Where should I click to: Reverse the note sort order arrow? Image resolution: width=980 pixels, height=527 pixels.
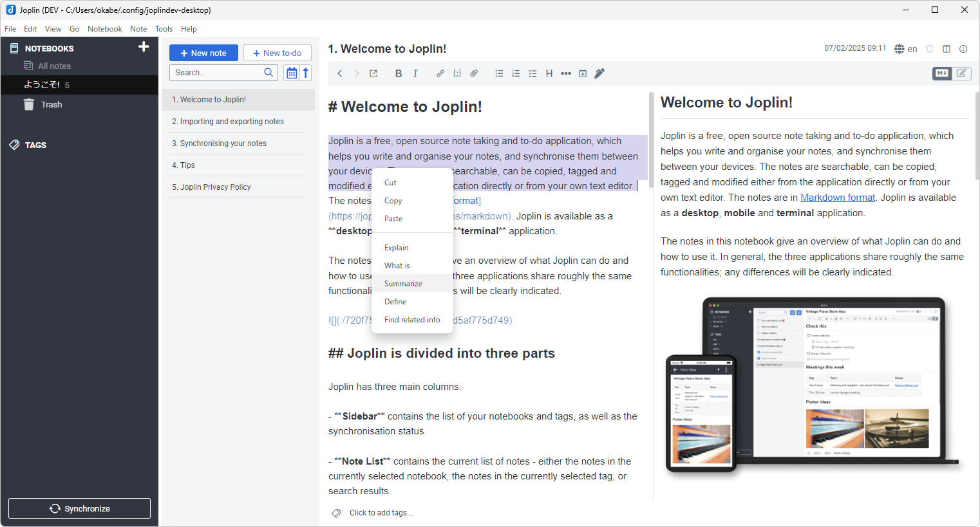306,73
